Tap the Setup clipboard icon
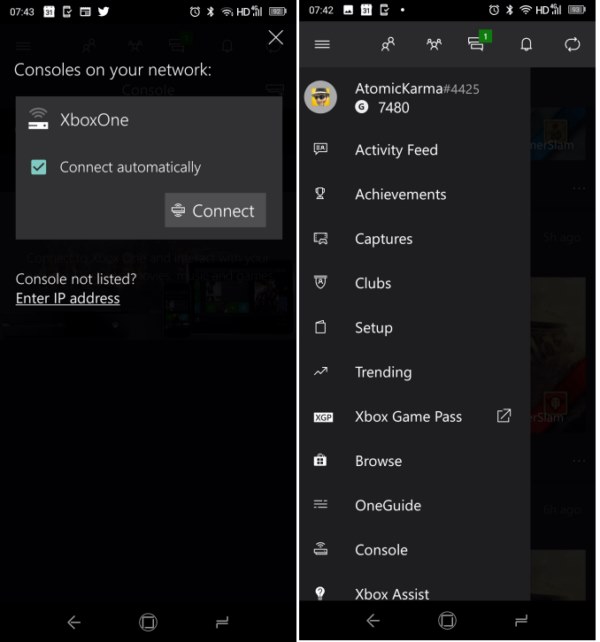This screenshot has height=642, width=600. click(320, 327)
